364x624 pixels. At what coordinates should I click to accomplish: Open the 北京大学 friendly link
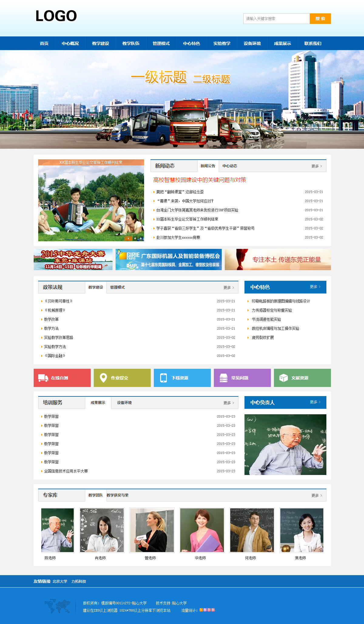(60, 582)
